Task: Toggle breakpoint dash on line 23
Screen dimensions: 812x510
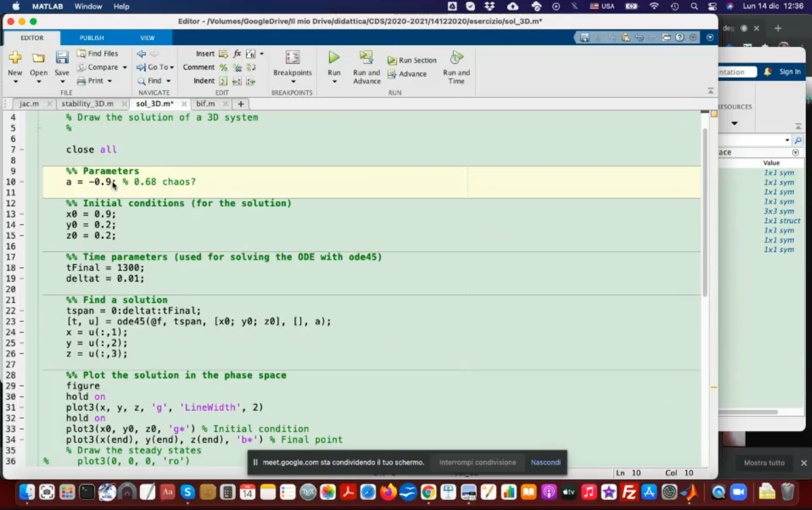Action: [21, 322]
